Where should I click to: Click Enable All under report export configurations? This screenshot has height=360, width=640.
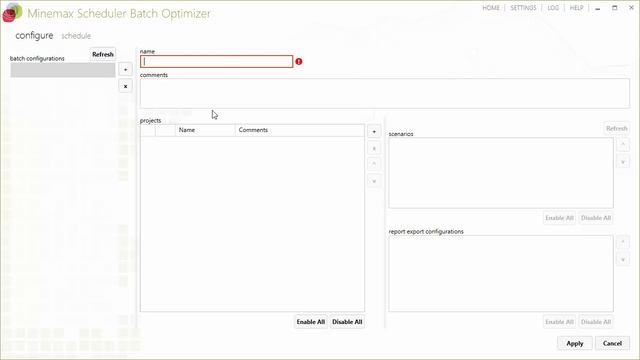click(559, 322)
